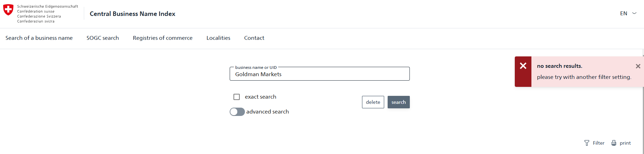
Task: Click the Central Business Name Index title
Action: pyautogui.click(x=132, y=14)
